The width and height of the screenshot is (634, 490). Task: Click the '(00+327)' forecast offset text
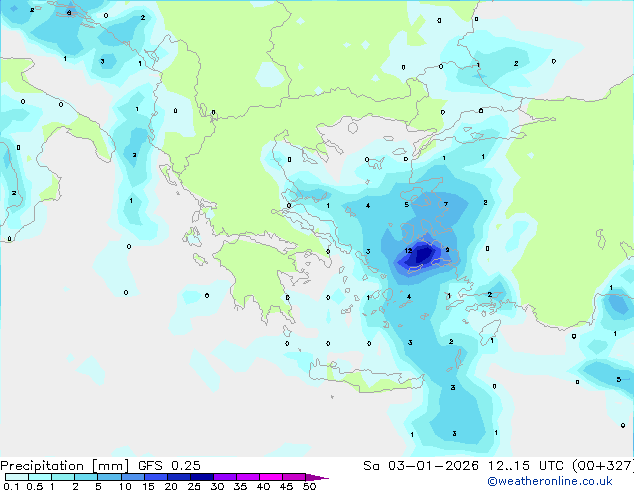click(603, 466)
